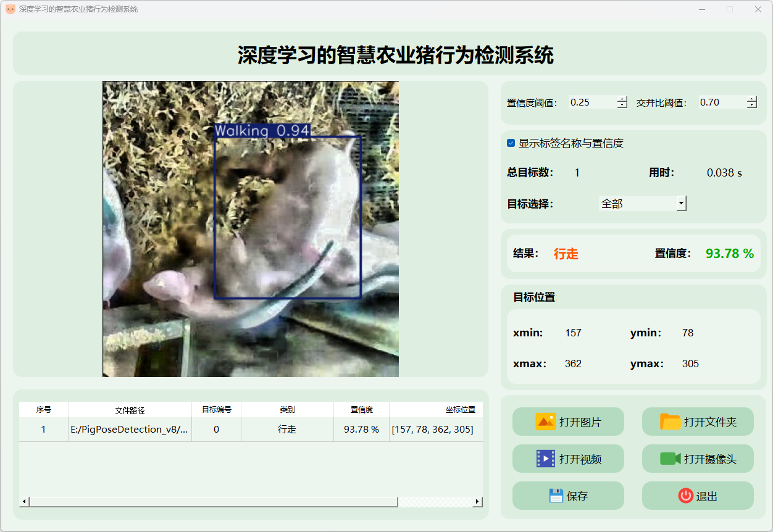Click the red power icon to exit

(685, 496)
